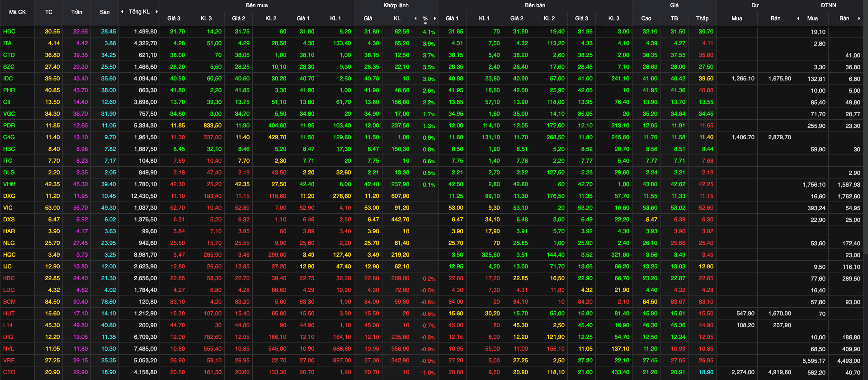The image size is (868, 380).
Task: Click CEO's -1.0% change value
Action: 428,373
